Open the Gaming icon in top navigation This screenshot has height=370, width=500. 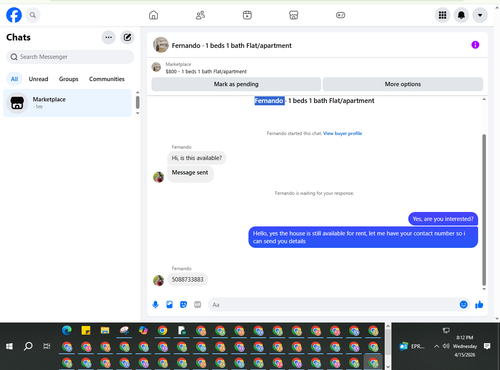pyautogui.click(x=340, y=15)
